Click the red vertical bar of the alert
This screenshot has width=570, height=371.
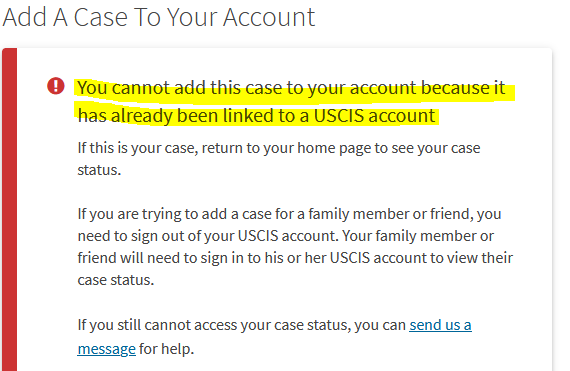coord(10,209)
